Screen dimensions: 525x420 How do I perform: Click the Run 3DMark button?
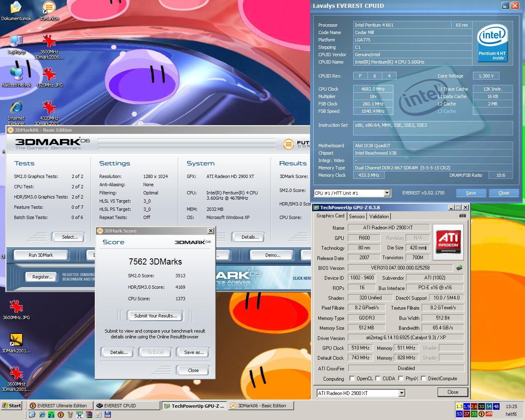coord(41,255)
